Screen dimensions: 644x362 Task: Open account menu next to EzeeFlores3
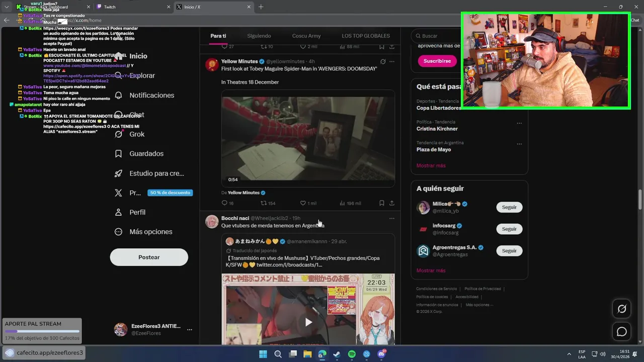click(x=190, y=330)
